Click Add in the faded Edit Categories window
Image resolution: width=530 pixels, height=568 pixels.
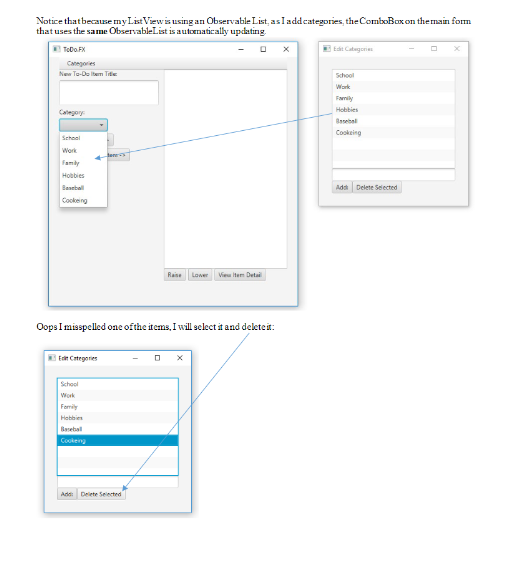pyautogui.click(x=342, y=187)
